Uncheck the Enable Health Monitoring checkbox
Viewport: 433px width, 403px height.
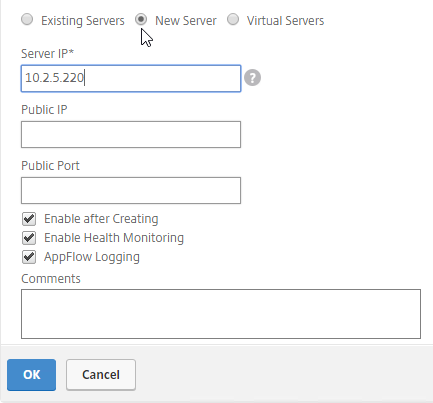[x=29, y=238]
